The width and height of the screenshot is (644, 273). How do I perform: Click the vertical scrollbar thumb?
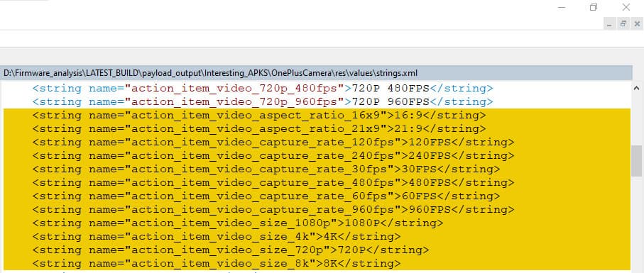(637, 161)
